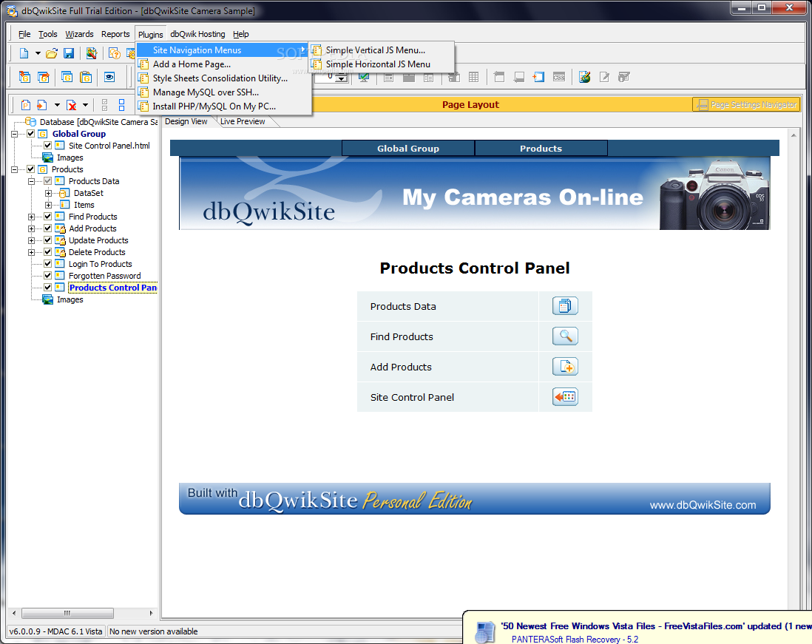Screen dimensions: 812x644
Task: Click the Products Data page button icon
Action: tap(565, 306)
